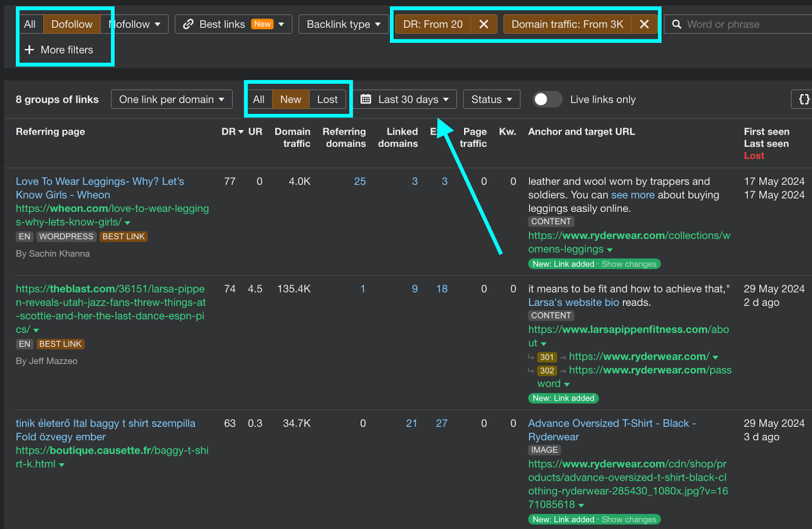The height and width of the screenshot is (529, 812).
Task: Click Larsa's website bio anchor link
Action: [573, 302]
